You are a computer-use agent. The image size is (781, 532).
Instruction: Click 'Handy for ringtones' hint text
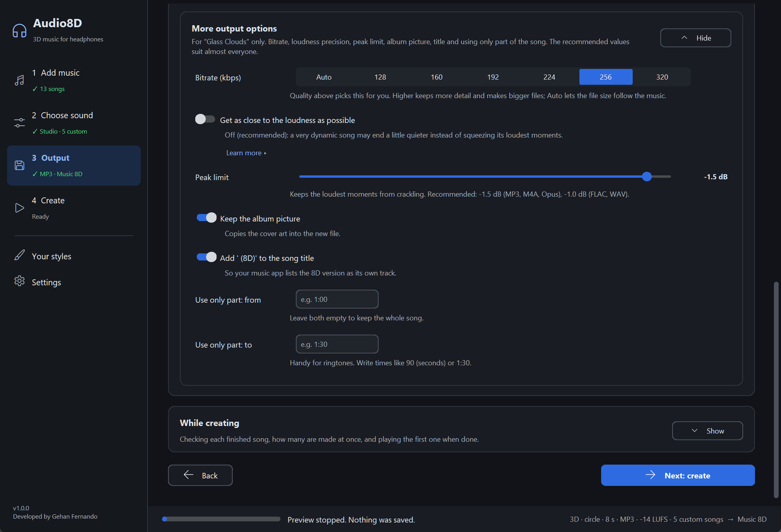pyautogui.click(x=381, y=363)
